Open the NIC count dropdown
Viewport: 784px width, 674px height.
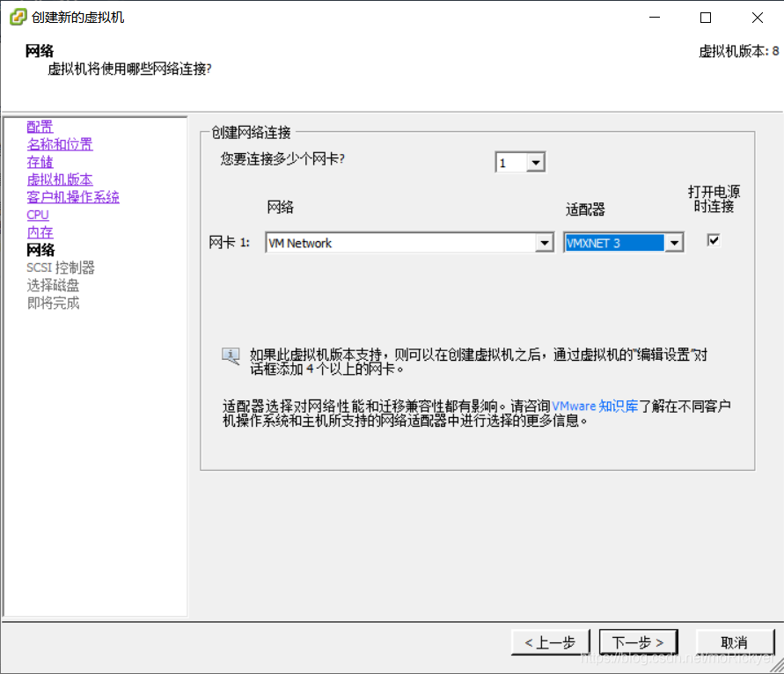[536, 162]
